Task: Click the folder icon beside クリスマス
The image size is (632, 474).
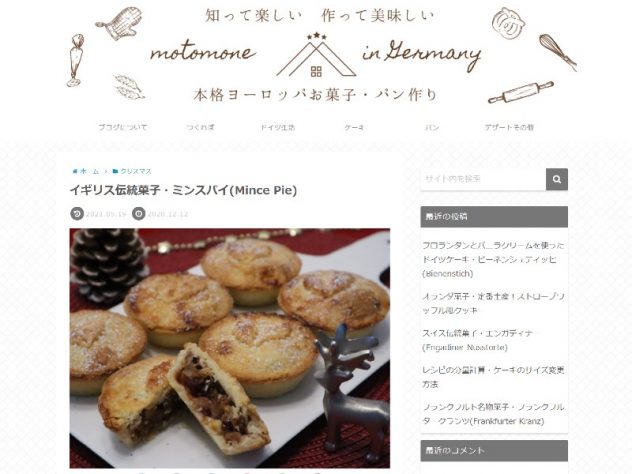Action: (x=115, y=171)
